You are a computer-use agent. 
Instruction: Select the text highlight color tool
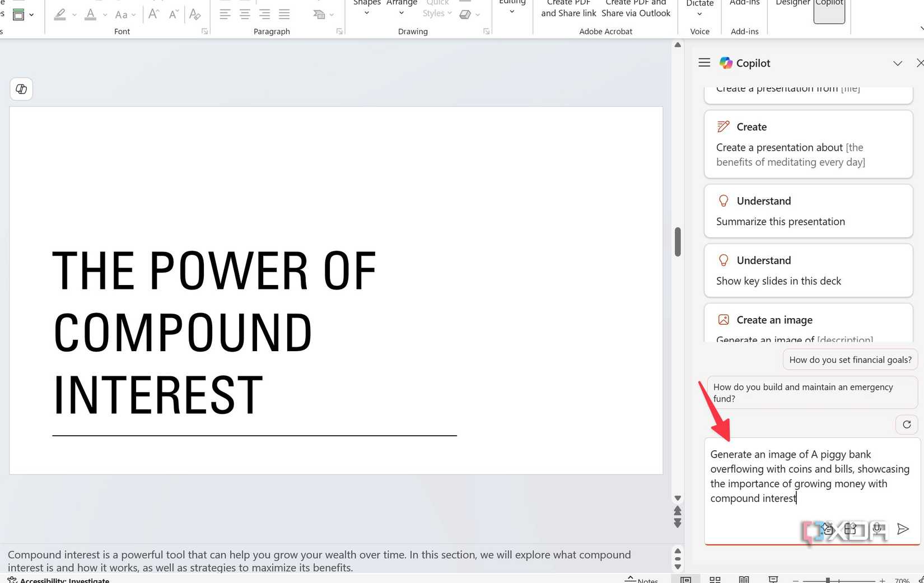coord(60,15)
